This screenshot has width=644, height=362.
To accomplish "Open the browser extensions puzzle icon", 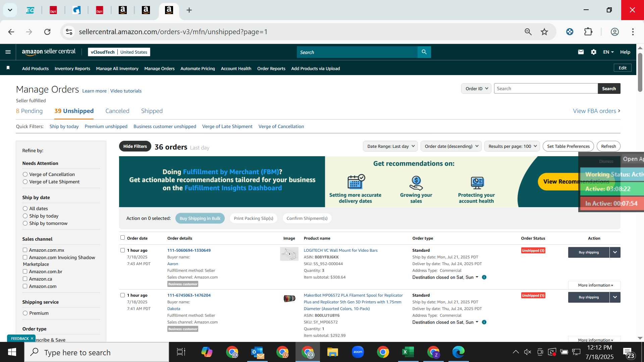I will 588,32.
